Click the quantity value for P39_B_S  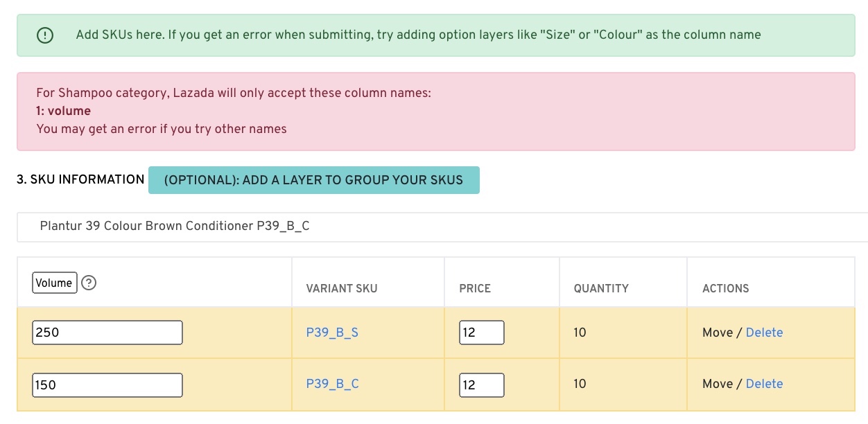tap(580, 333)
